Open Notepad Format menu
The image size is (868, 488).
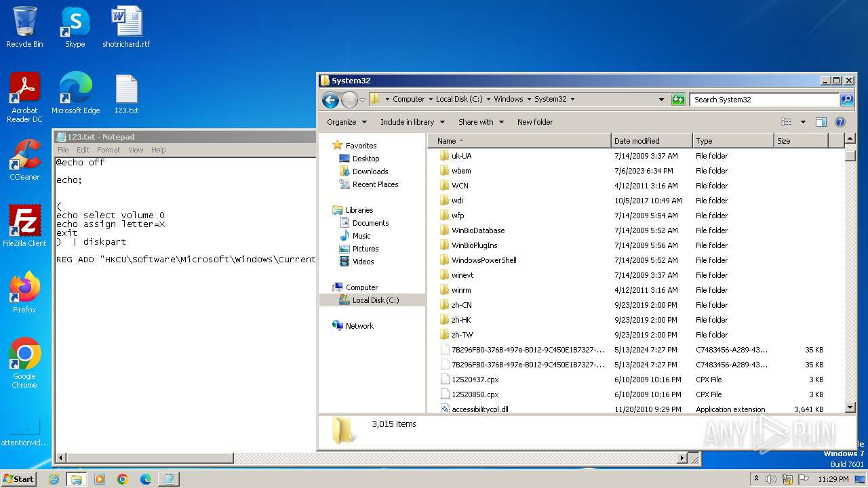pos(108,150)
